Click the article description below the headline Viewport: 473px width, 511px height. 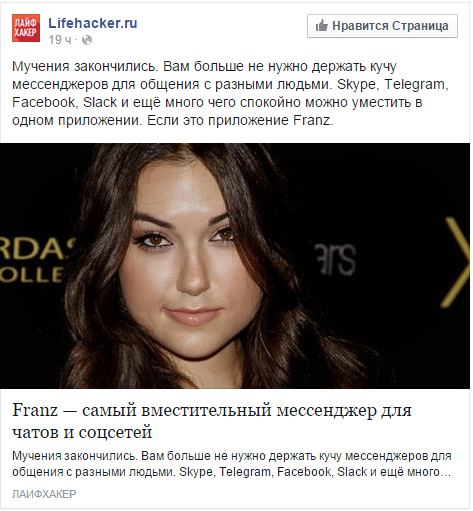point(232,464)
